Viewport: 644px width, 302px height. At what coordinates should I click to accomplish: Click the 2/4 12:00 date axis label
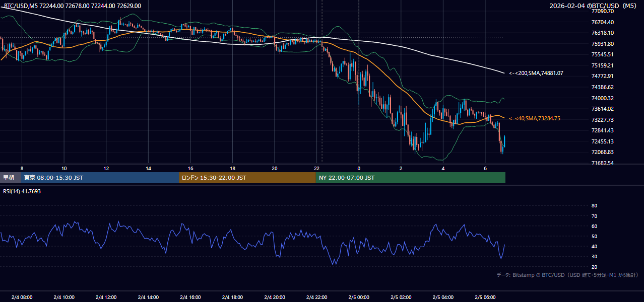pyautogui.click(x=106, y=297)
